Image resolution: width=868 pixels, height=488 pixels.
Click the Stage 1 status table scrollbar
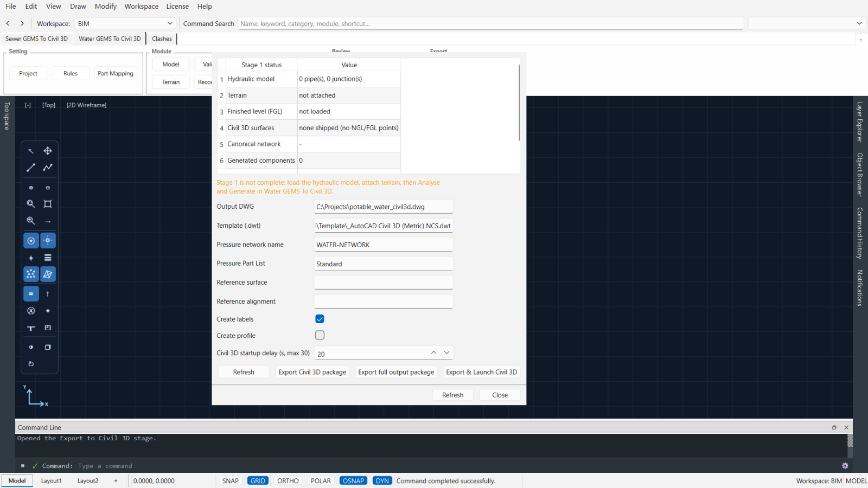tap(519, 103)
